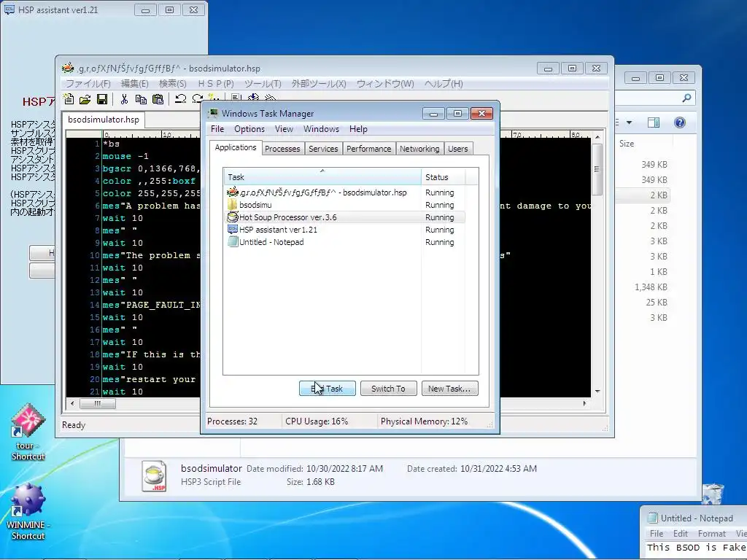Select the 25 KB file row in Explorer
Viewport: 747px width, 560px height.
click(656, 303)
